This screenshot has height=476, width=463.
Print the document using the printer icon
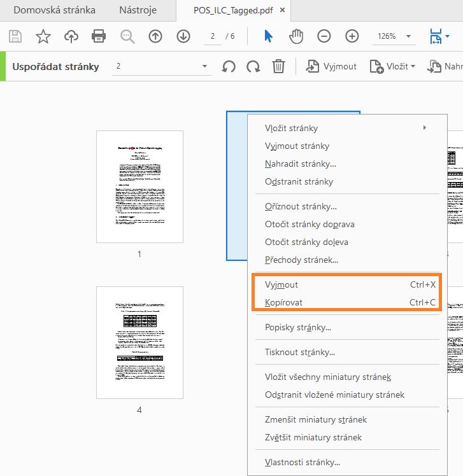(99, 36)
